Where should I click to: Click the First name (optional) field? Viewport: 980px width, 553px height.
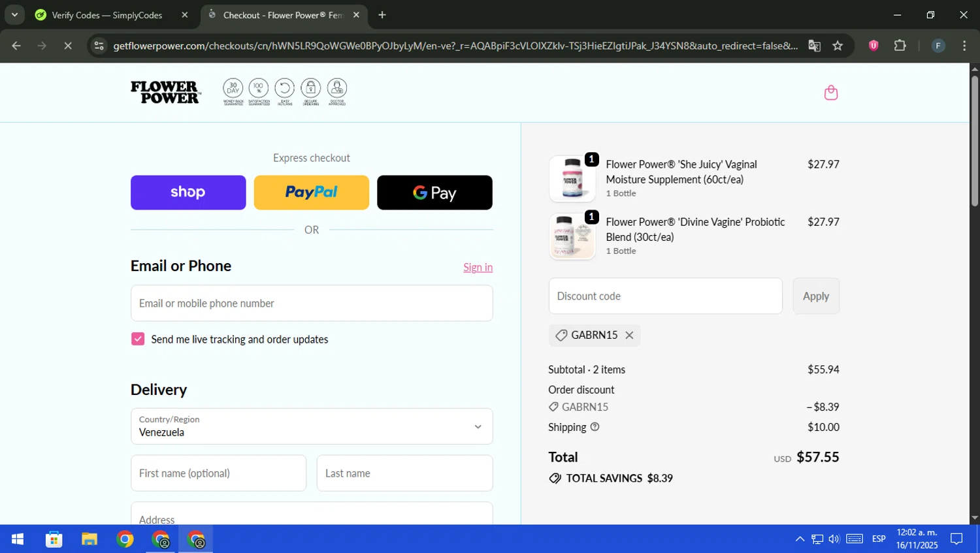pyautogui.click(x=218, y=473)
